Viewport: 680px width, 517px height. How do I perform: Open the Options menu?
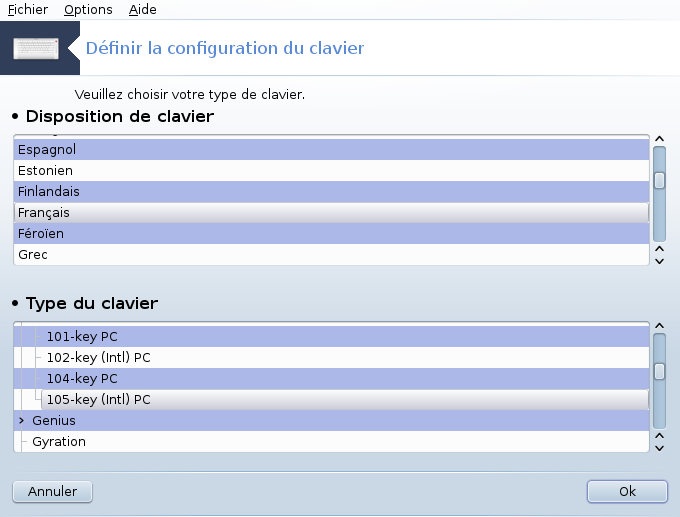coord(88,9)
